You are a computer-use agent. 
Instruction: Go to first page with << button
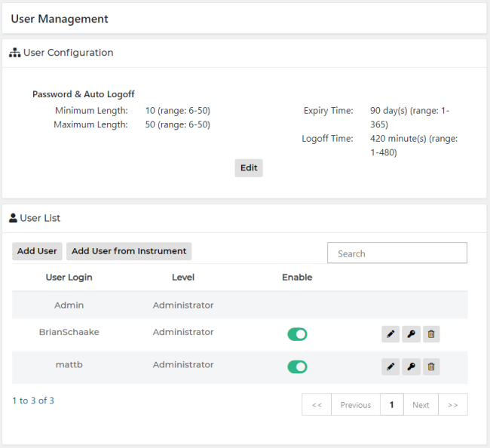coord(317,405)
